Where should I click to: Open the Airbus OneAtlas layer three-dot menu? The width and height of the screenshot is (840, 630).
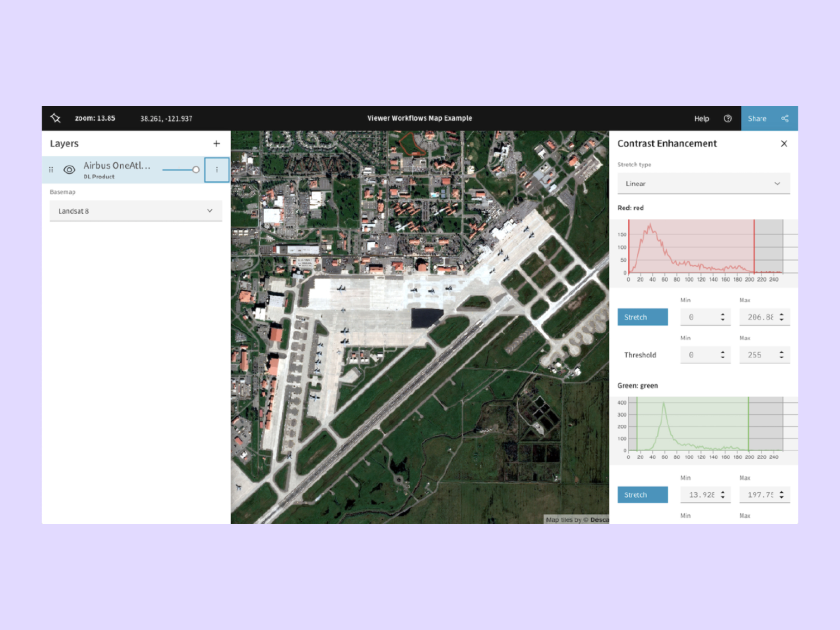coord(217,170)
